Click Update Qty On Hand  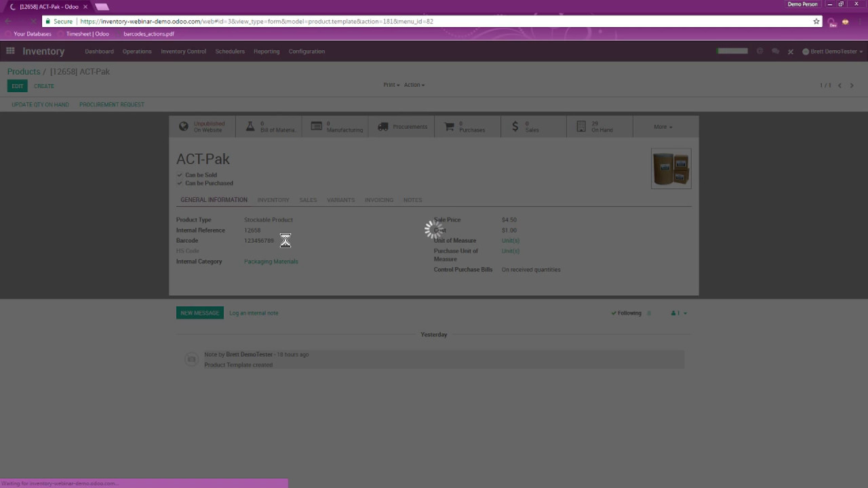click(40, 104)
